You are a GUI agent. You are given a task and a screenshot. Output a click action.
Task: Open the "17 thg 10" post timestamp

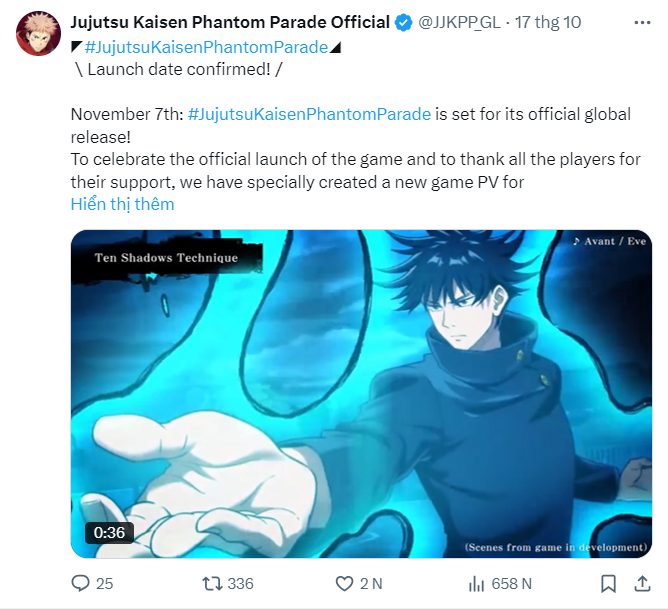click(x=548, y=23)
